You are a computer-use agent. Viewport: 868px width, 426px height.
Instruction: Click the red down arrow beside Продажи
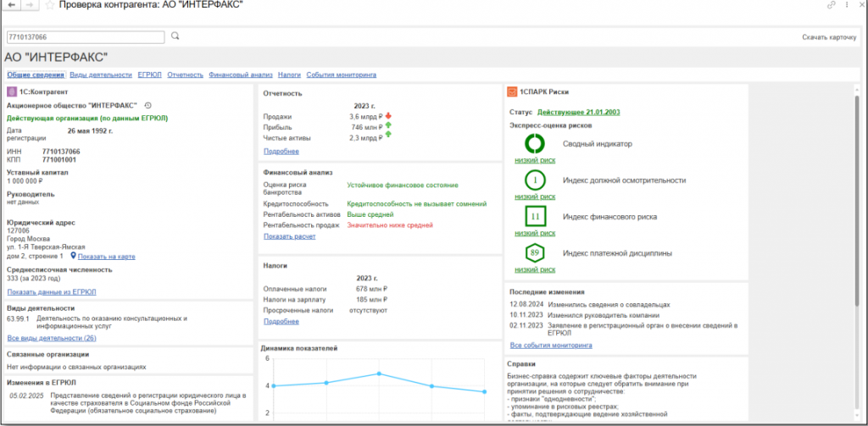pyautogui.click(x=388, y=116)
